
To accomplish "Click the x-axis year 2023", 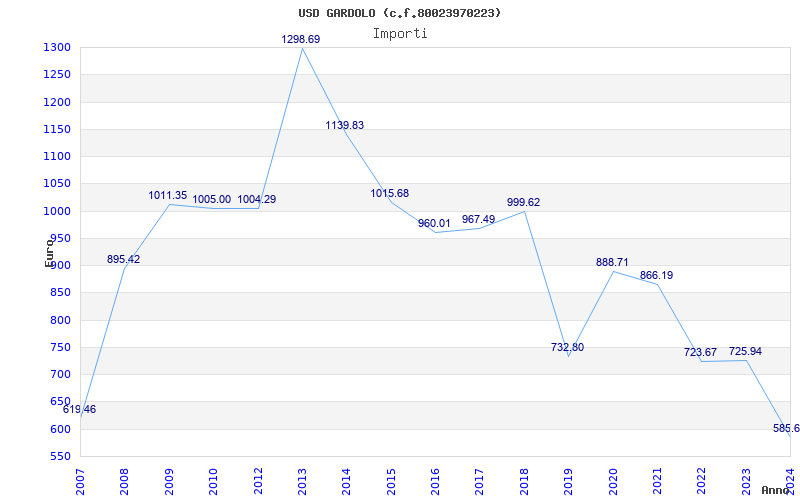I will 746,482.
